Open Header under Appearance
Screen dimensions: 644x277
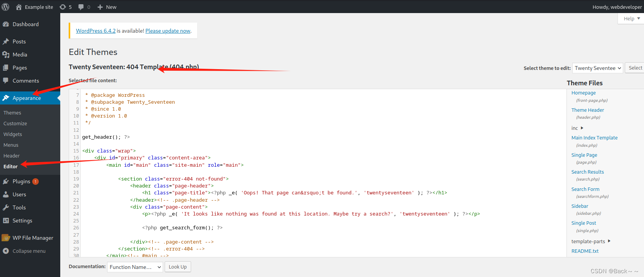(12, 156)
